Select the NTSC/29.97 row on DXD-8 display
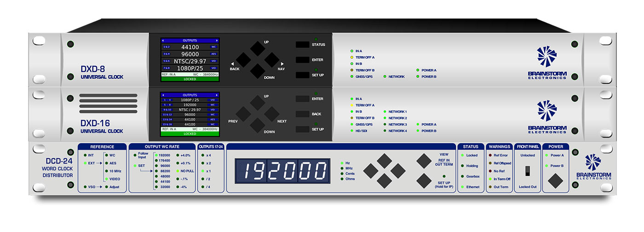Screen dimensions: 644x232 click(x=190, y=61)
